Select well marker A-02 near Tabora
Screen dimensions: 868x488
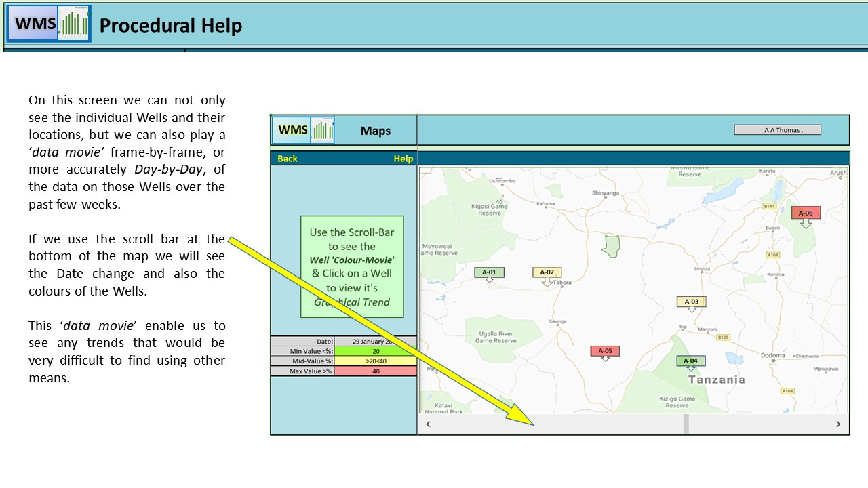pos(547,272)
